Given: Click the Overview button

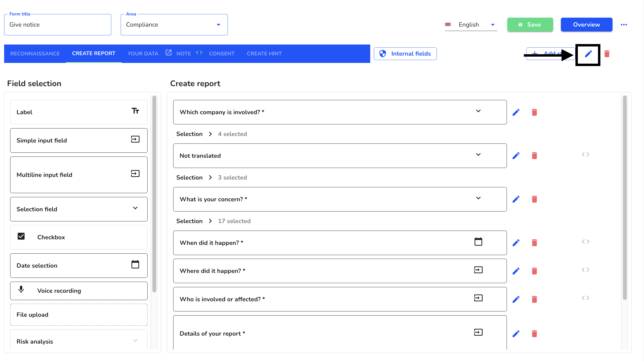Looking at the screenshot, I should tap(586, 24).
